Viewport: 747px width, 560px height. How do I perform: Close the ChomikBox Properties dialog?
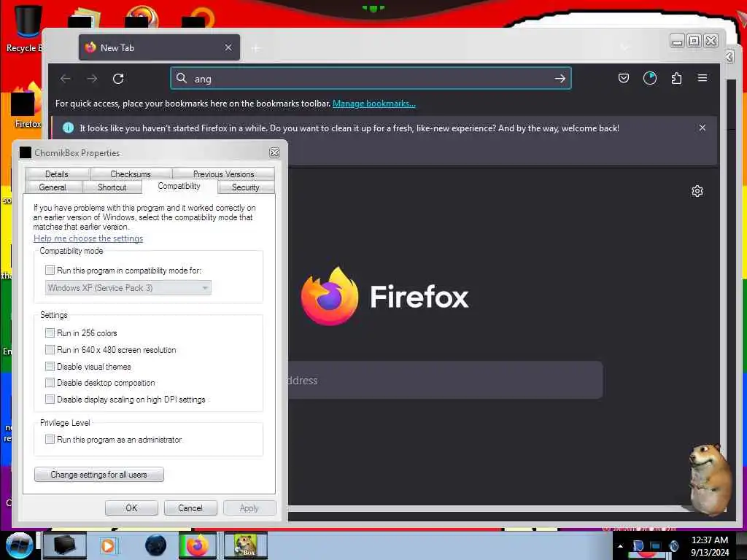[x=274, y=152]
